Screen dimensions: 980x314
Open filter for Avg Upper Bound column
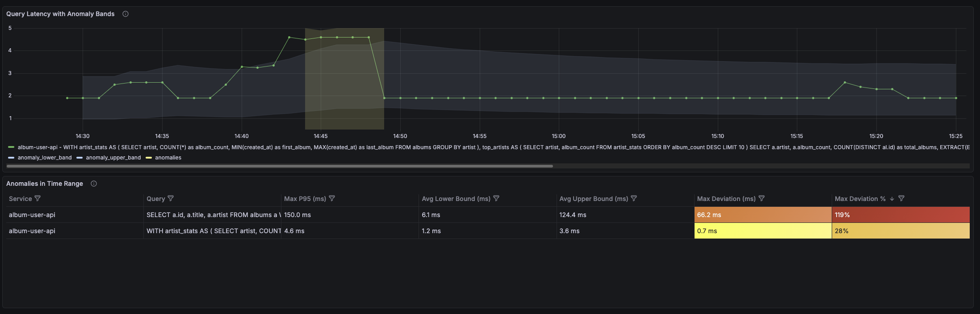634,198
